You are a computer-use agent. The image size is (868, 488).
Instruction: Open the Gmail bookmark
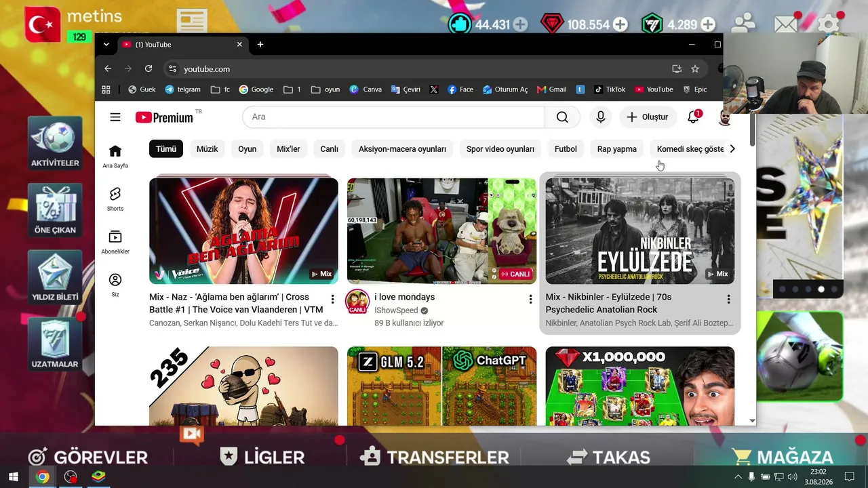(551, 89)
